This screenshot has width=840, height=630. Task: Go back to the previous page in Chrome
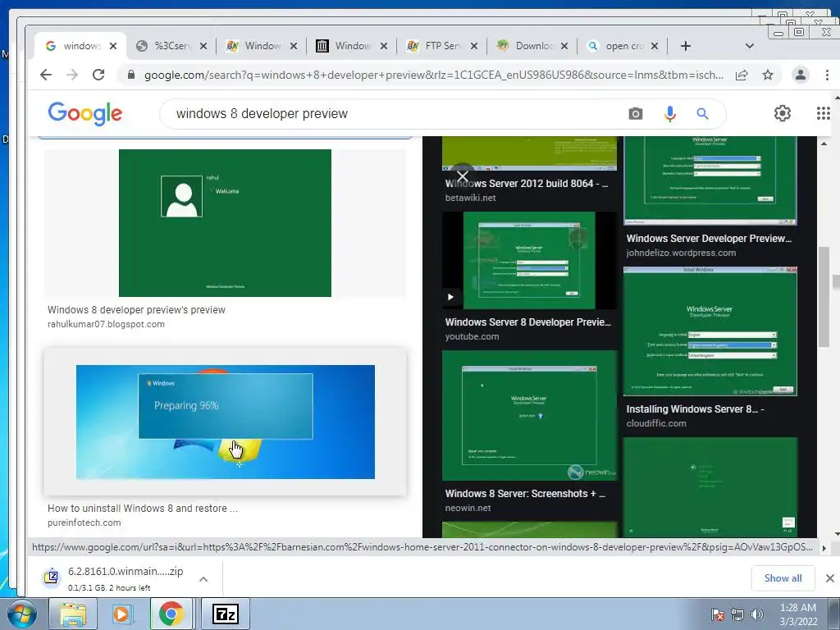(46, 75)
